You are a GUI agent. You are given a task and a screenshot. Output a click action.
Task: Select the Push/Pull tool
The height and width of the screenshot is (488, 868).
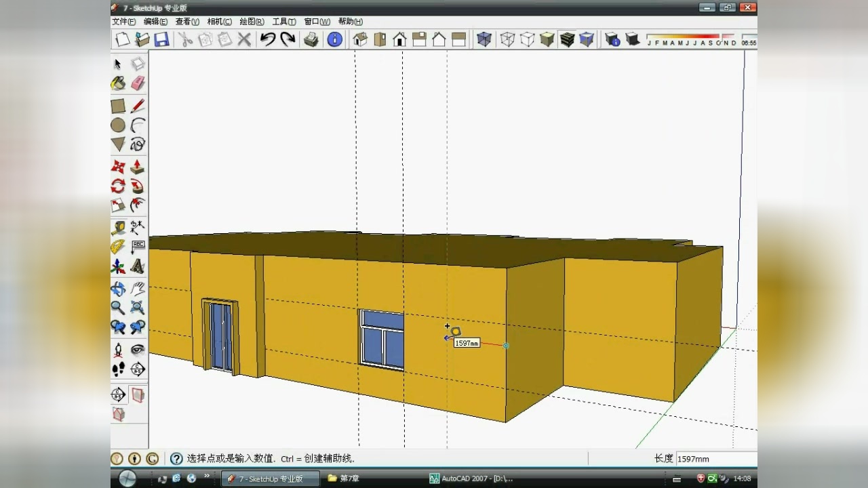(138, 167)
